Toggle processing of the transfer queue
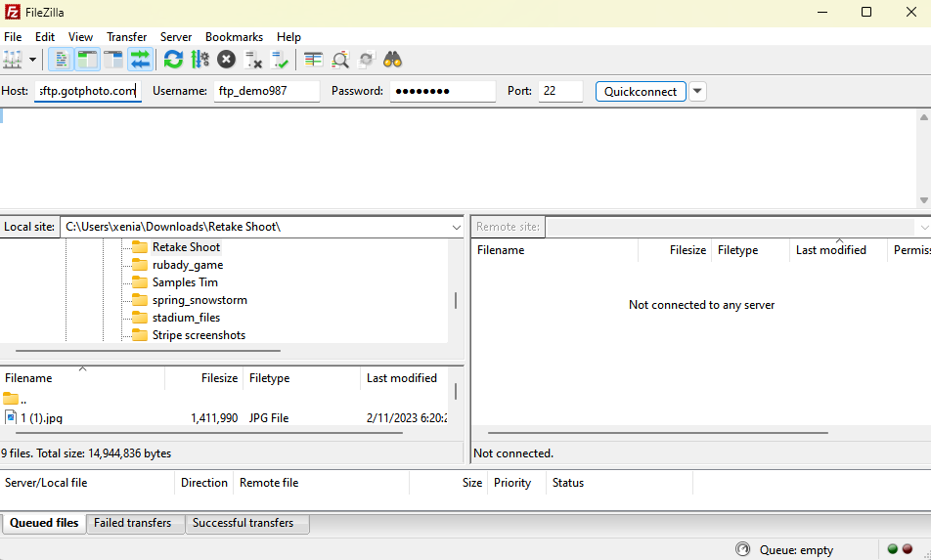This screenshot has height=560, width=931. [x=199, y=60]
